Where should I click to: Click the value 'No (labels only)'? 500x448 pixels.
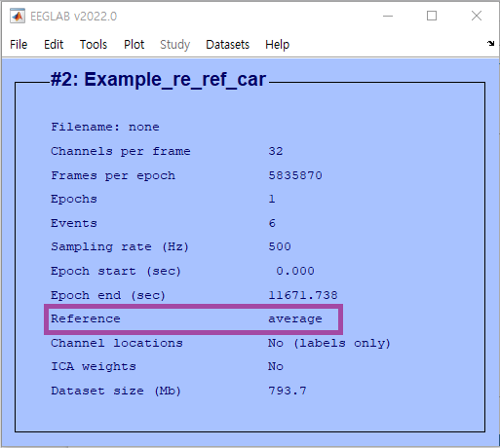[329, 343]
